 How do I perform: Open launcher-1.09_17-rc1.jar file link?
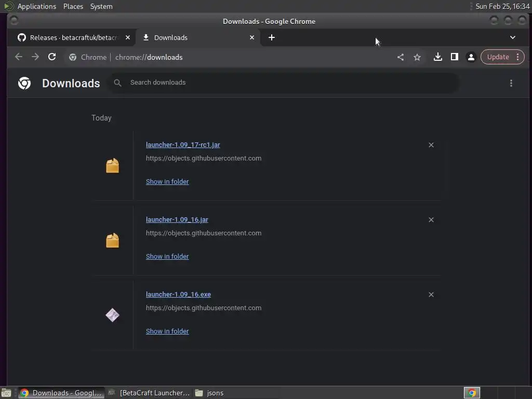[183, 145]
